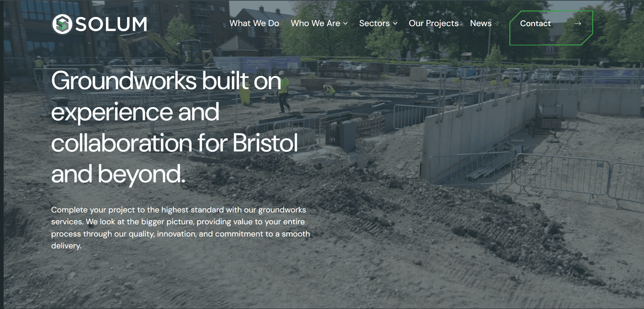Click the SOLUM wordmark text

tap(111, 24)
